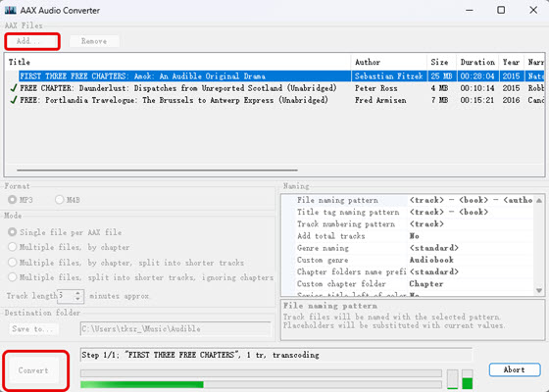Click the track length number field

[x=66, y=296]
